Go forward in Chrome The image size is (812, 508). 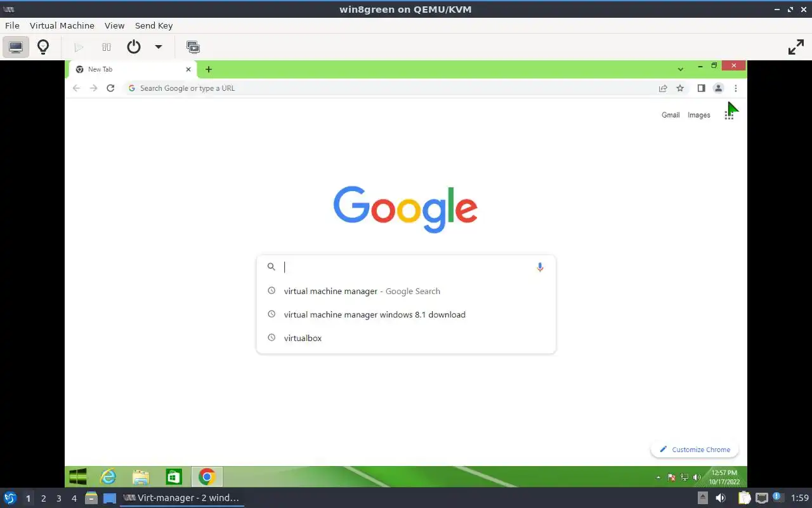pos(93,88)
